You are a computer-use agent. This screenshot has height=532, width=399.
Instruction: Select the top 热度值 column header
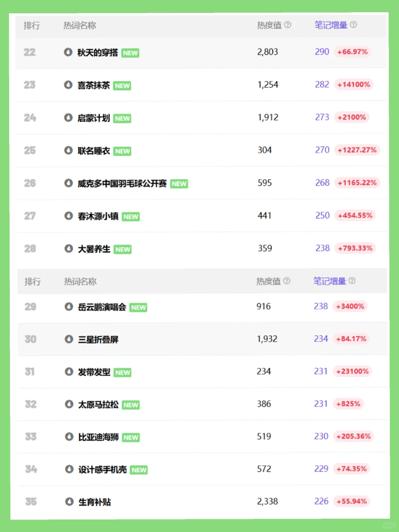269,25
